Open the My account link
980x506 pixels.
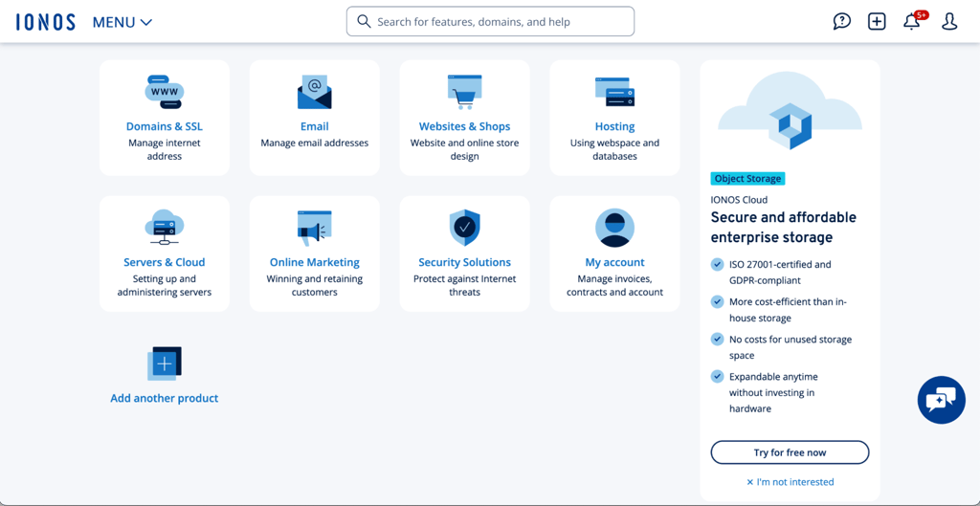point(615,262)
